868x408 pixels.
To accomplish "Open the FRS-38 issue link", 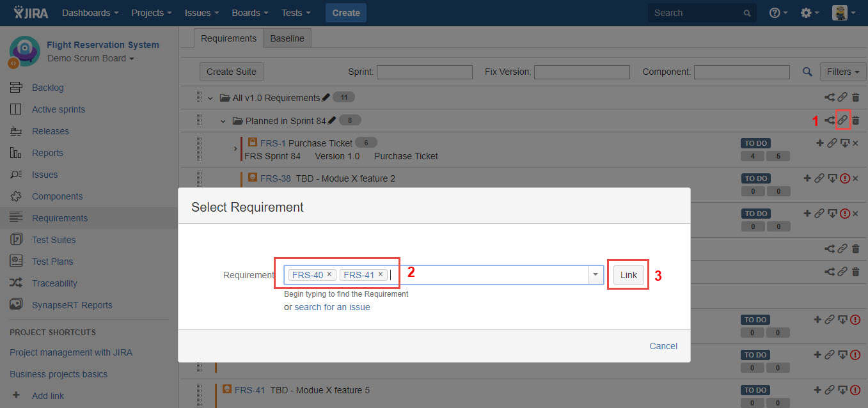I will coord(276,178).
